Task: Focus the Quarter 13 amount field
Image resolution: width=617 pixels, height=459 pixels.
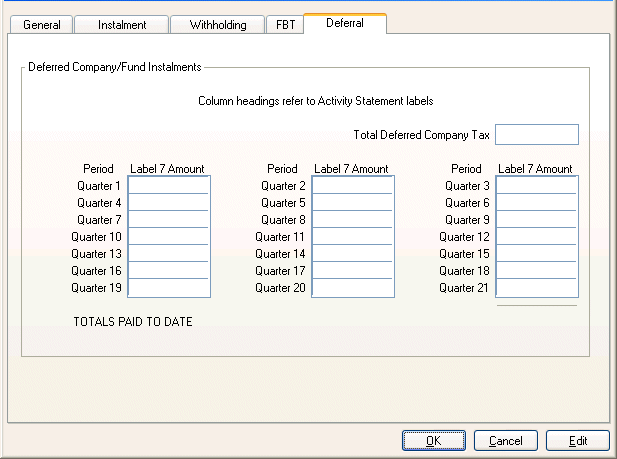Action: (x=168, y=254)
